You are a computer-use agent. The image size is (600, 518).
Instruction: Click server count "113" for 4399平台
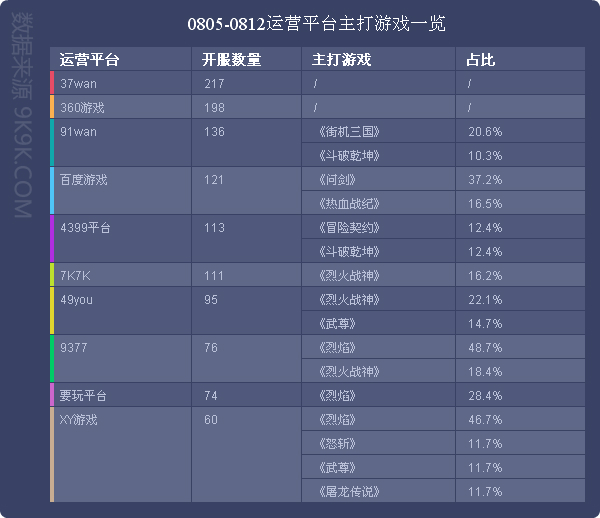214,228
